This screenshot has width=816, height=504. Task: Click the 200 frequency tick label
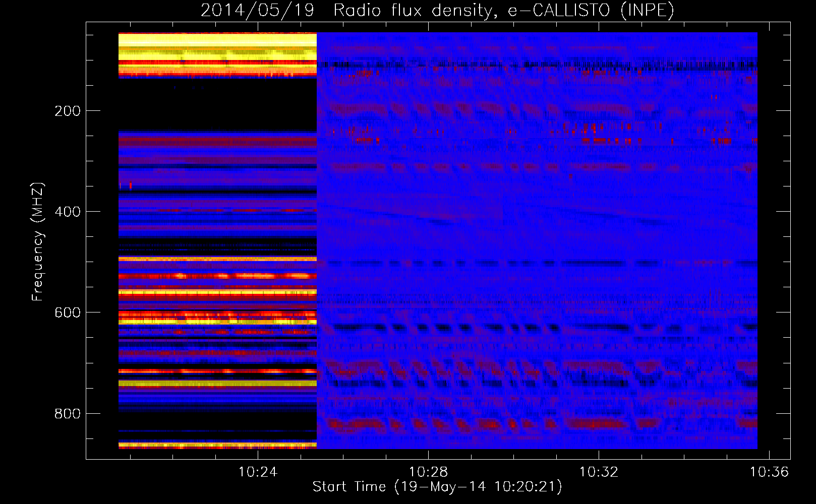[68, 111]
